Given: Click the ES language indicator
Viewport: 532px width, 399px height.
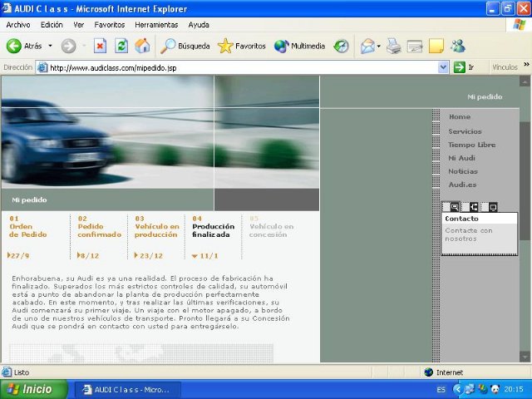Looking at the screenshot, I should 441,390.
